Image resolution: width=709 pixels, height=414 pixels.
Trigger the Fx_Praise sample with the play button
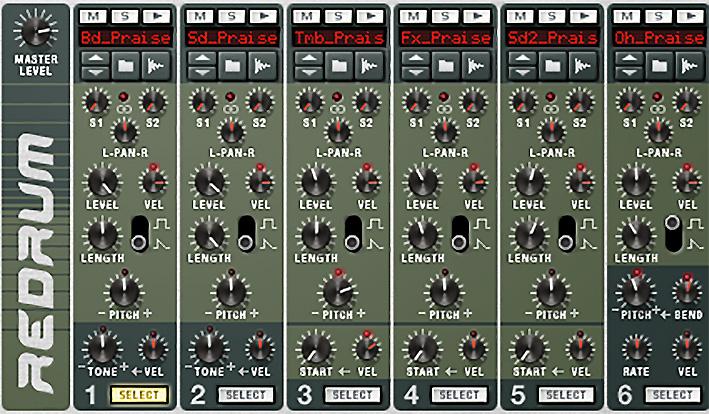pos(477,16)
